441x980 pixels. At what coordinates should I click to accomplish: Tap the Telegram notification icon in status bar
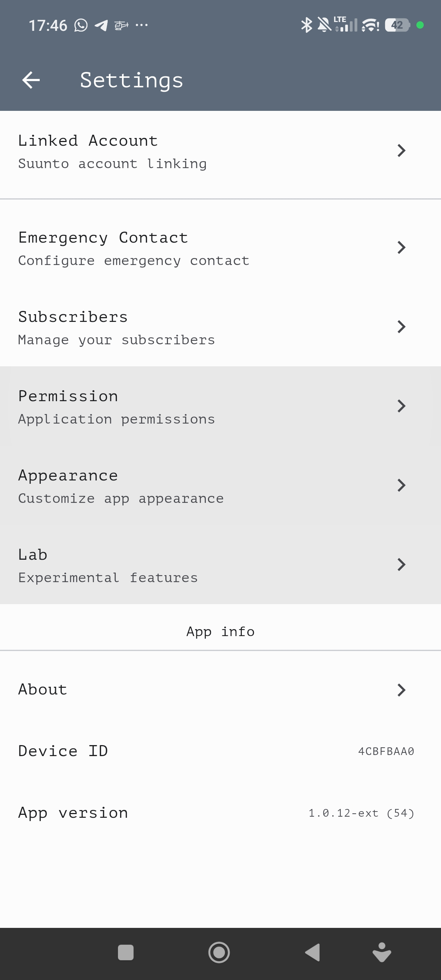101,25
